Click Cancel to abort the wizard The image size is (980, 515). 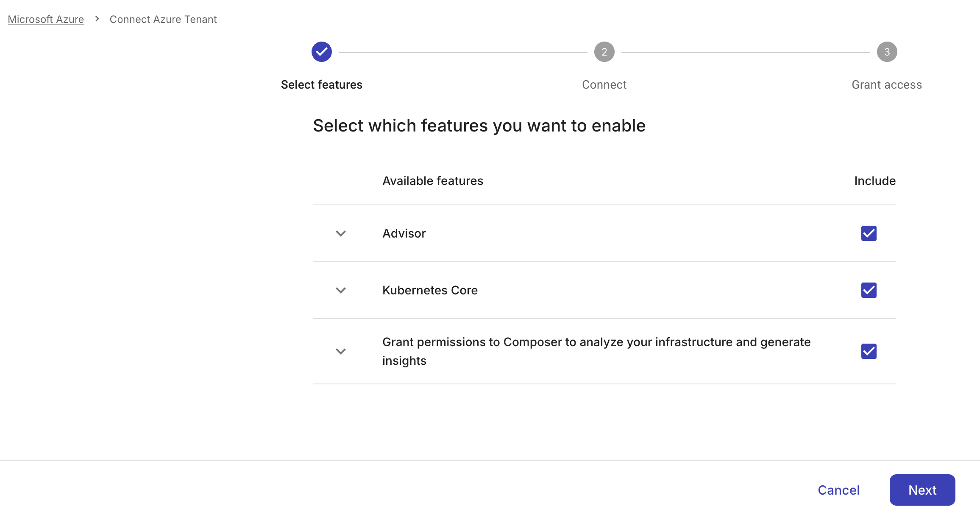pyautogui.click(x=839, y=490)
